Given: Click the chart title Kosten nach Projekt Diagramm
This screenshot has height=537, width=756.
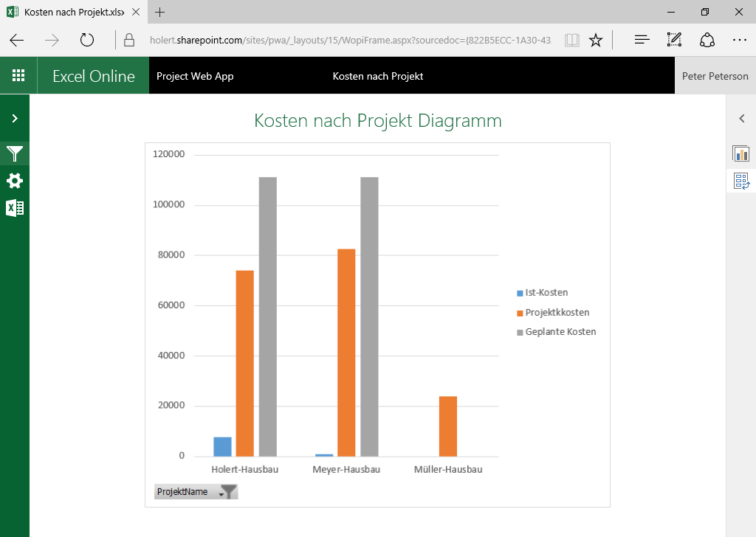Looking at the screenshot, I should (x=377, y=120).
